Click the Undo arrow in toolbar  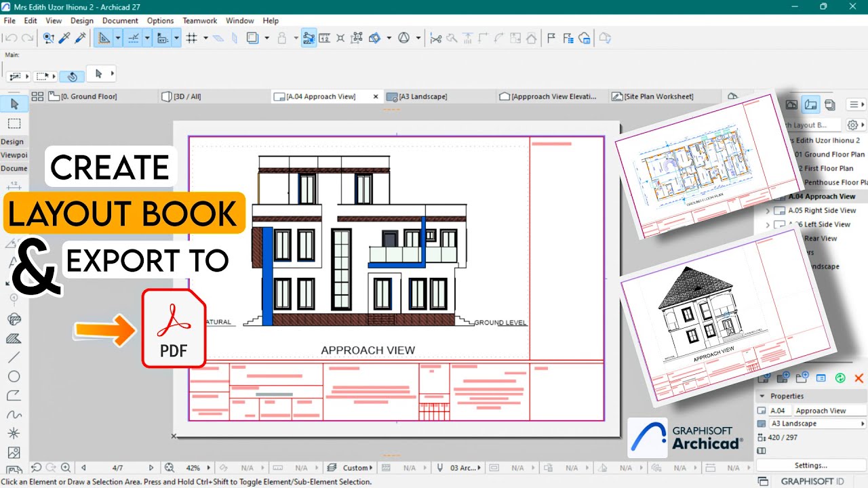point(11,38)
